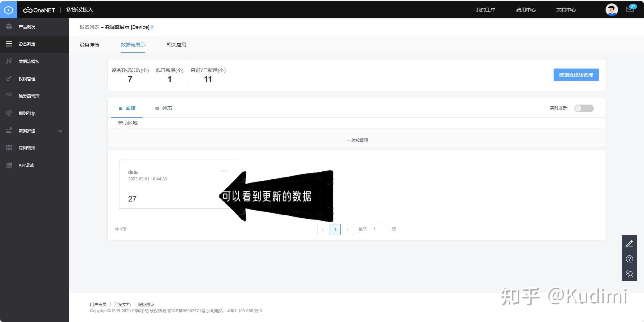Expand the 数据推送 sidebar menu
The width and height of the screenshot is (644, 322).
pos(27,131)
